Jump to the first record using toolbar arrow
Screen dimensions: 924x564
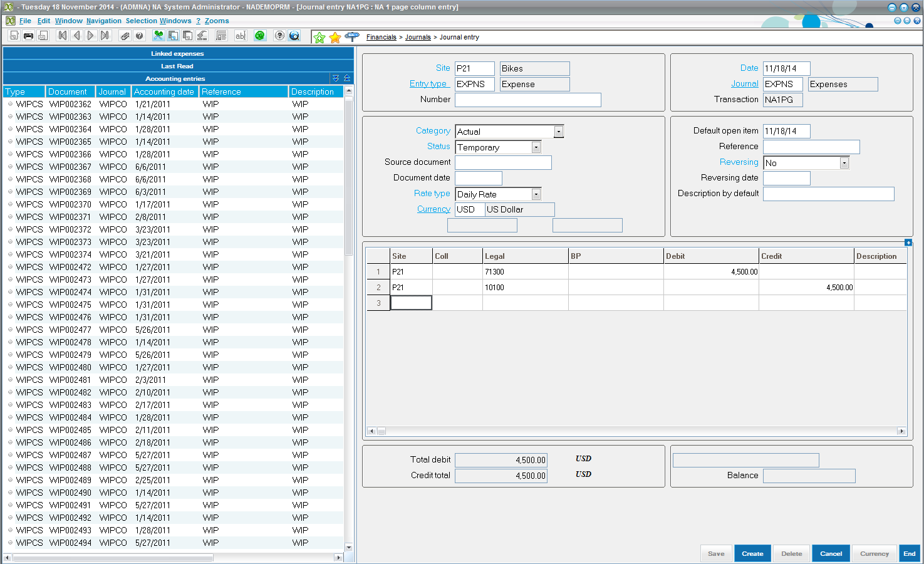[62, 36]
